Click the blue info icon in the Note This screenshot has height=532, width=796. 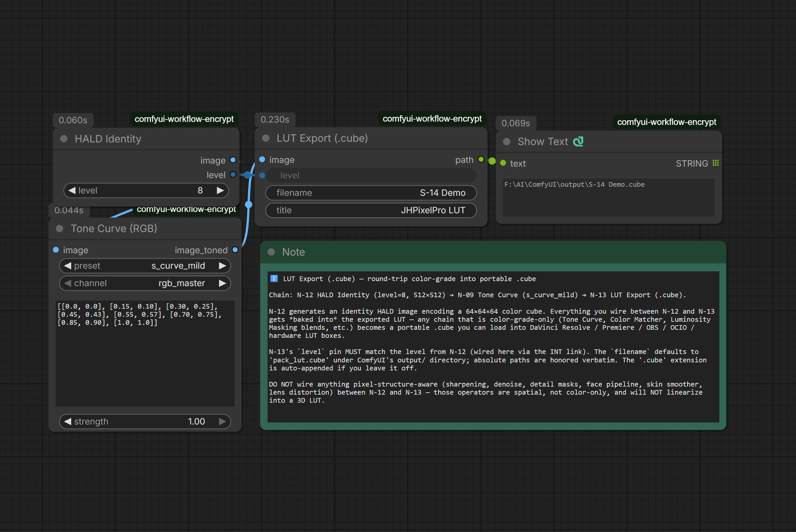[274, 279]
